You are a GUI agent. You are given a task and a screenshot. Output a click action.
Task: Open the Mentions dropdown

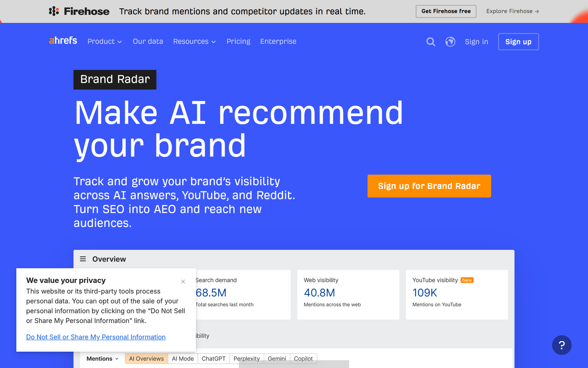(x=102, y=359)
